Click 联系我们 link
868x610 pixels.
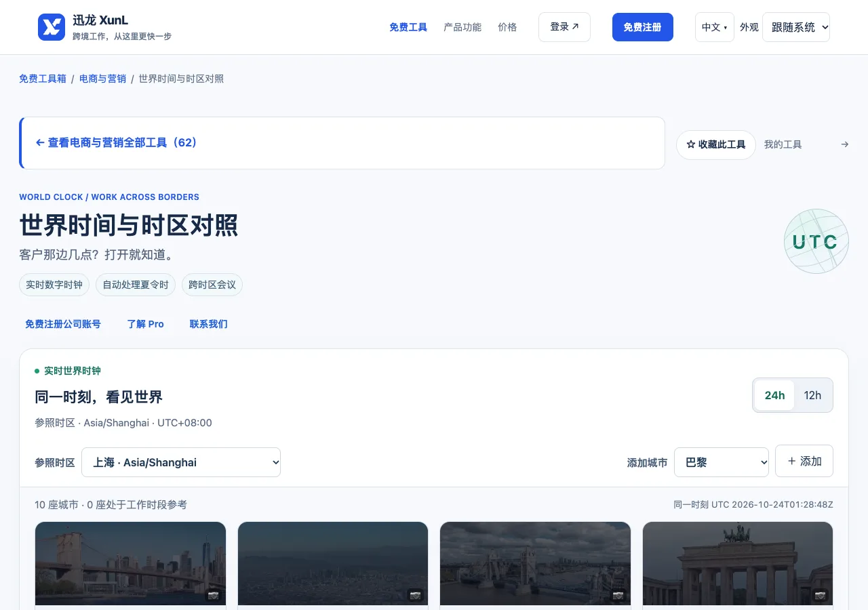pos(209,324)
